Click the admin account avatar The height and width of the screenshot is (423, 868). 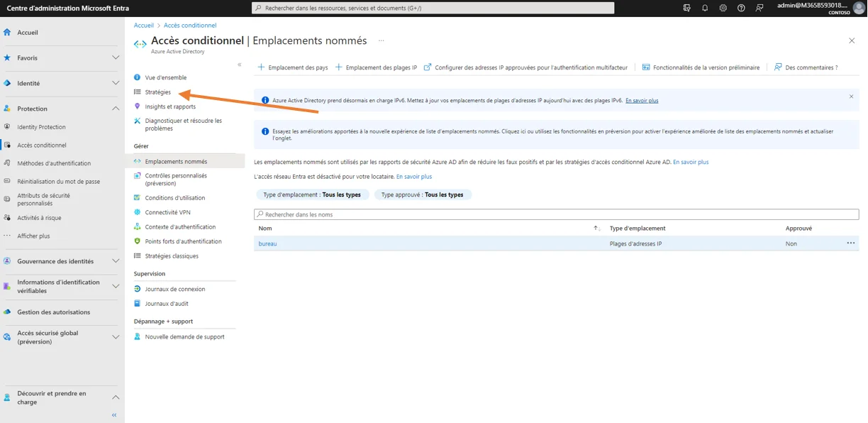tap(859, 8)
